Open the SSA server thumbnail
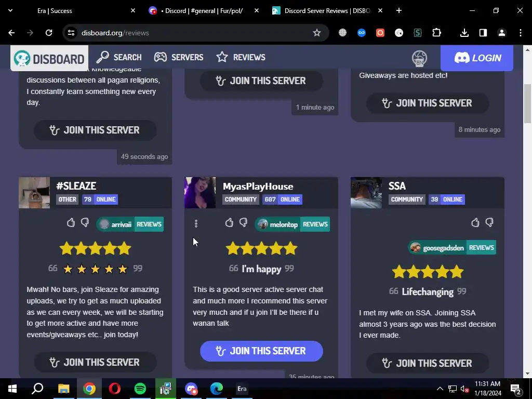This screenshot has height=399, width=532. tap(366, 192)
